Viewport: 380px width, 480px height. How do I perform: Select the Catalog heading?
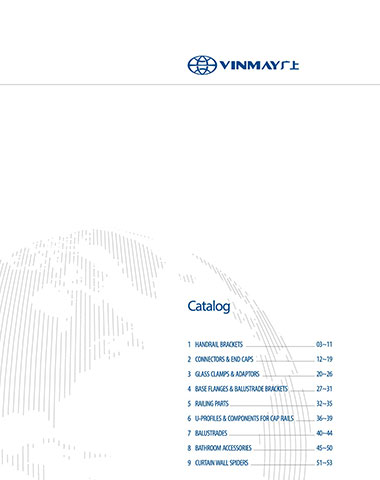coord(209,306)
